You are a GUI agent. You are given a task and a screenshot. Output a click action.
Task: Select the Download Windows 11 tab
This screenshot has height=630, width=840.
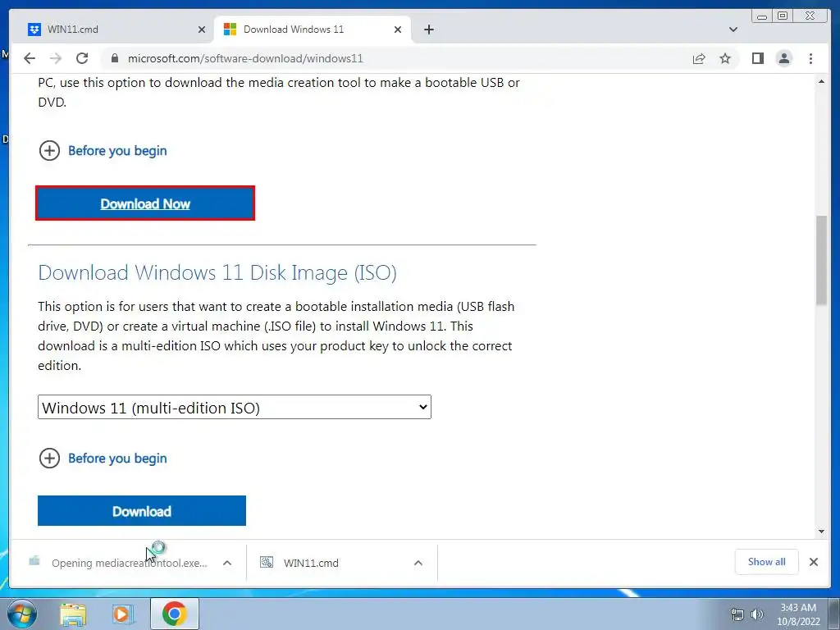313,30
